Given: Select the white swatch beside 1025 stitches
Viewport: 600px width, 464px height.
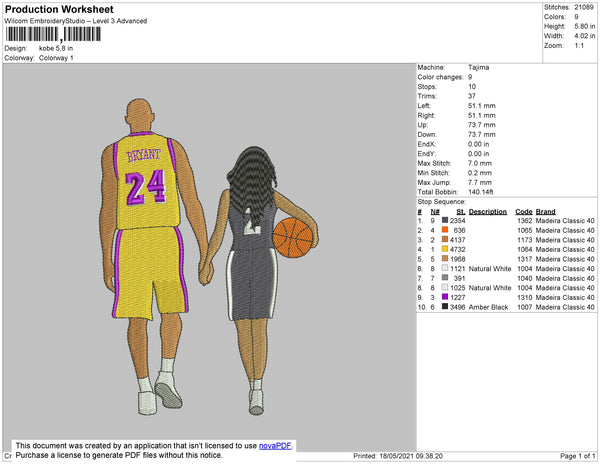Looking at the screenshot, I should tap(445, 287).
